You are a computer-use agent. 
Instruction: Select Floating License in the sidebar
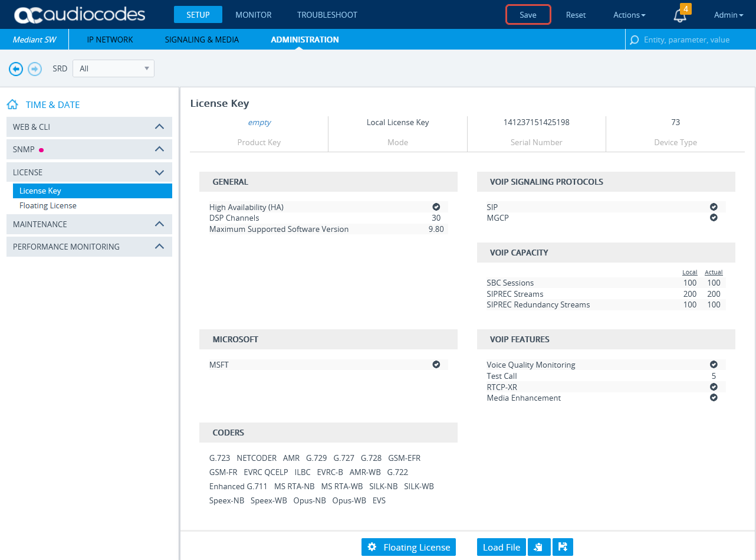(48, 205)
